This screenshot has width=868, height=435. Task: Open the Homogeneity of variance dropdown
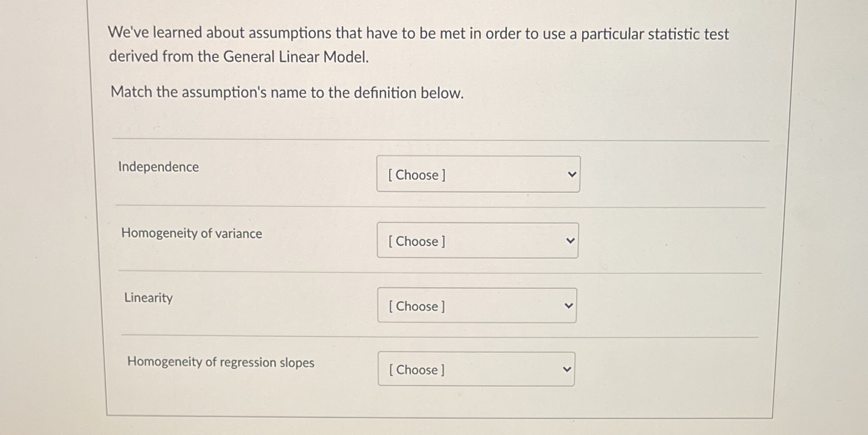pos(477,241)
